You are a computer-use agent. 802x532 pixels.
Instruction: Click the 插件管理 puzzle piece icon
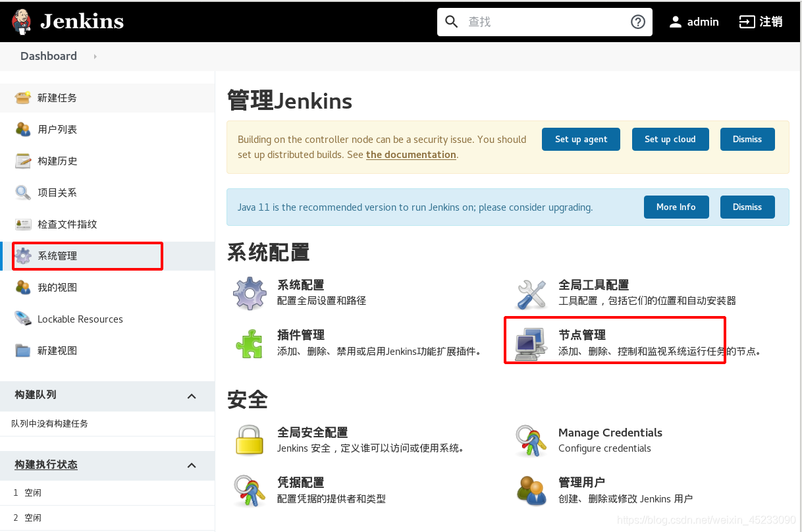[x=250, y=343]
